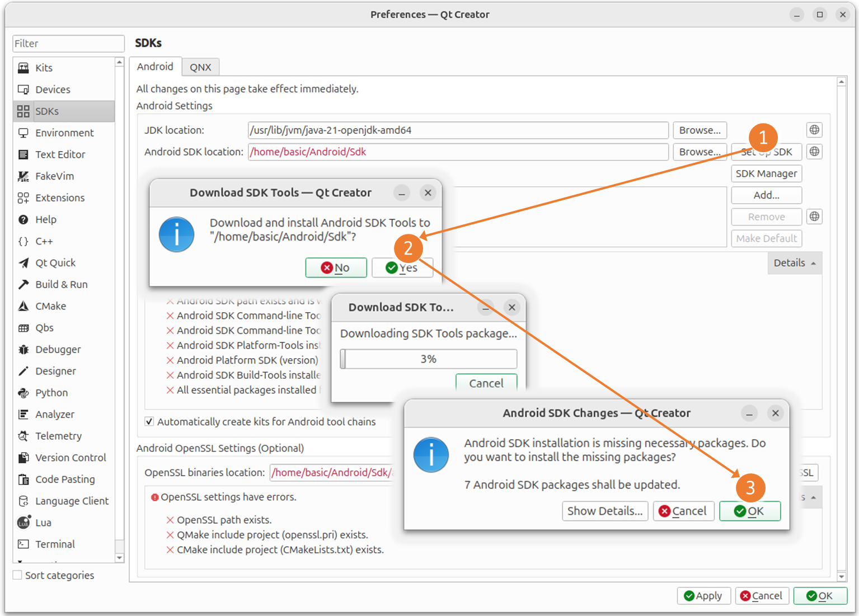Select the Analyzer icon
859x616 pixels.
coord(23,415)
